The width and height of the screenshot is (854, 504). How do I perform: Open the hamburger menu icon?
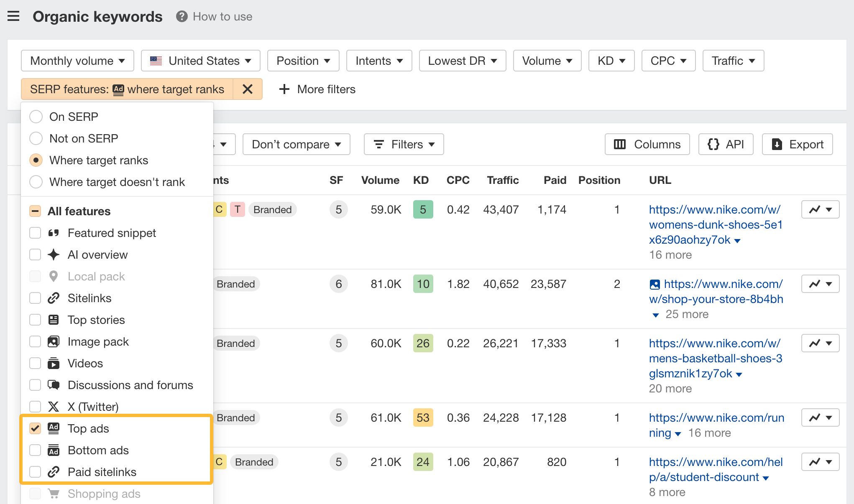(13, 16)
